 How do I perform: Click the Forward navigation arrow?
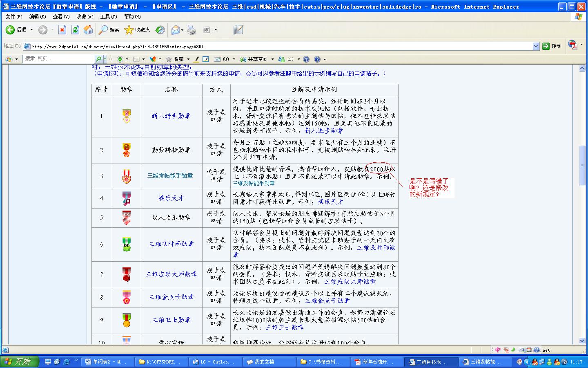[43, 30]
